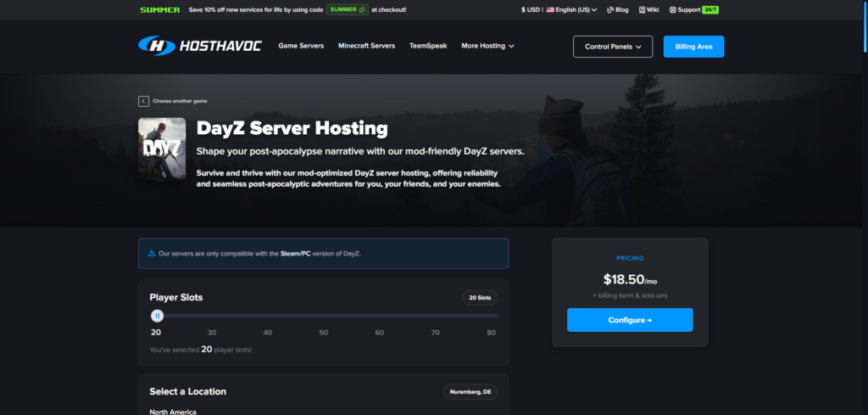Open the USD currency selector
Image resolution: width=868 pixels, height=415 pixels.
(531, 10)
